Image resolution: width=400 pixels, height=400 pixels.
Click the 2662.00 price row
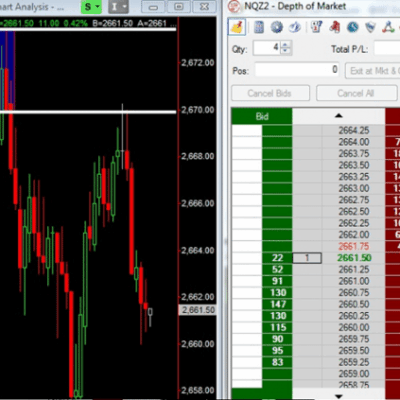pos(354,235)
